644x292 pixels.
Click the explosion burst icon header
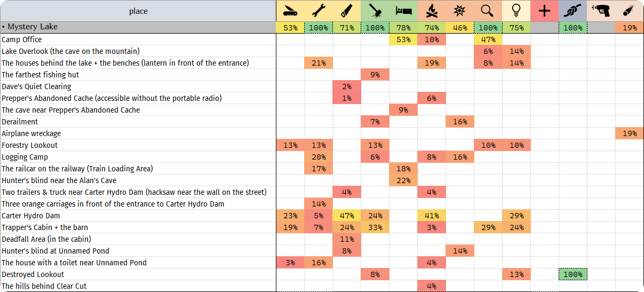[x=460, y=11]
